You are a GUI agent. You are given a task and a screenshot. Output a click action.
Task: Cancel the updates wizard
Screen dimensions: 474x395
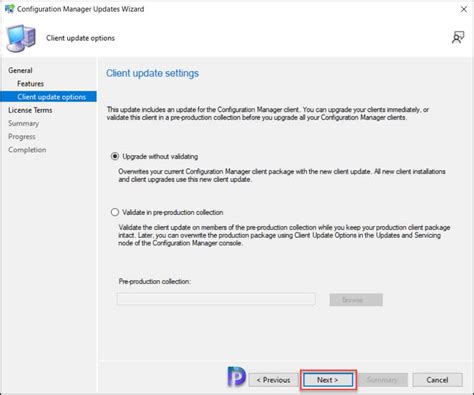[x=437, y=380]
